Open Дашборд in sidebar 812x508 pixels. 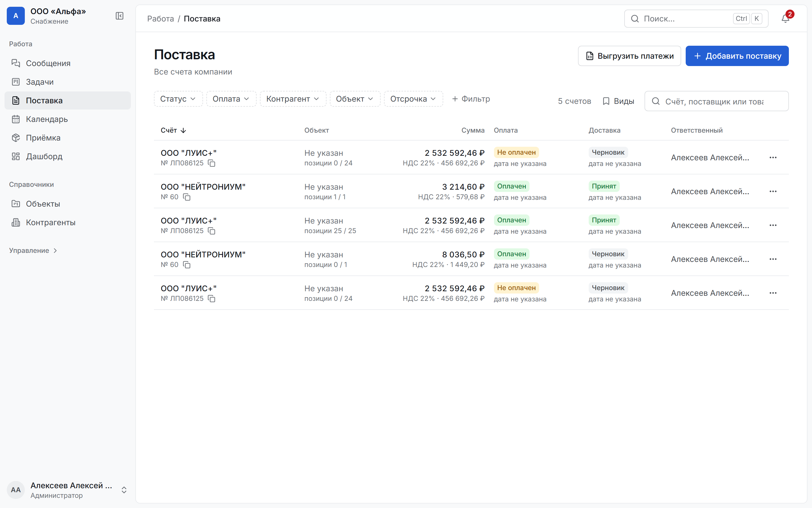pyautogui.click(x=67, y=157)
